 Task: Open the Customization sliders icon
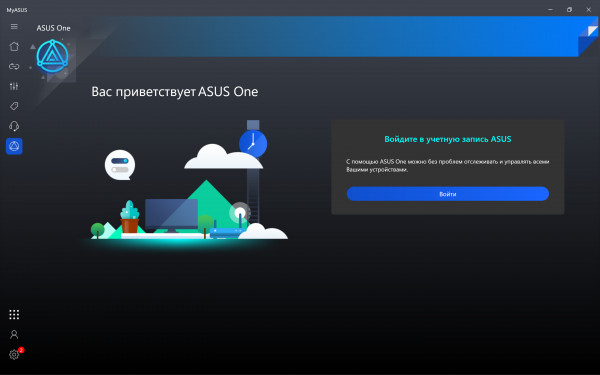[14, 86]
